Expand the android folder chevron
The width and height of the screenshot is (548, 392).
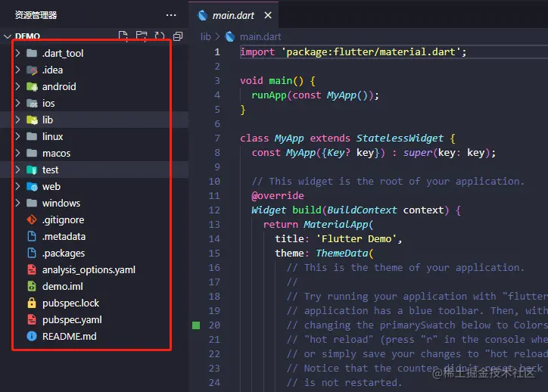18,86
